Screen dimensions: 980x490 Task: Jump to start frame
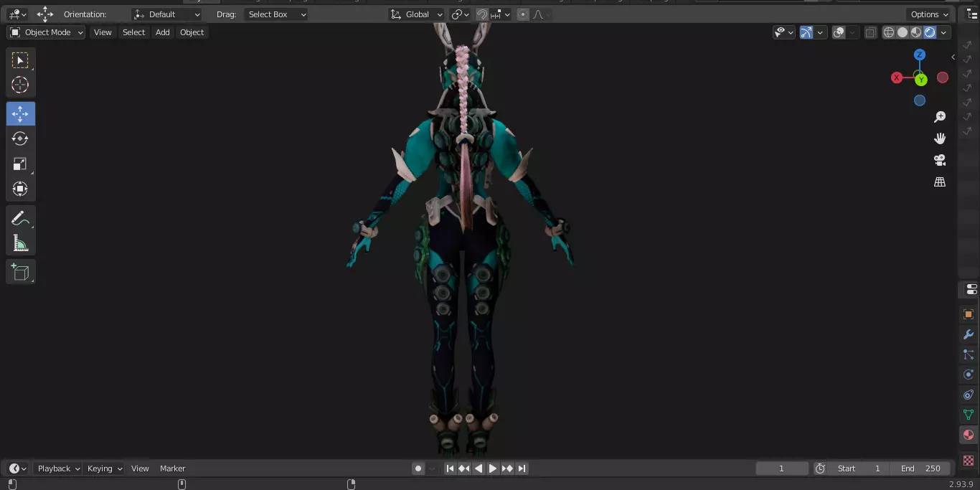pyautogui.click(x=450, y=468)
